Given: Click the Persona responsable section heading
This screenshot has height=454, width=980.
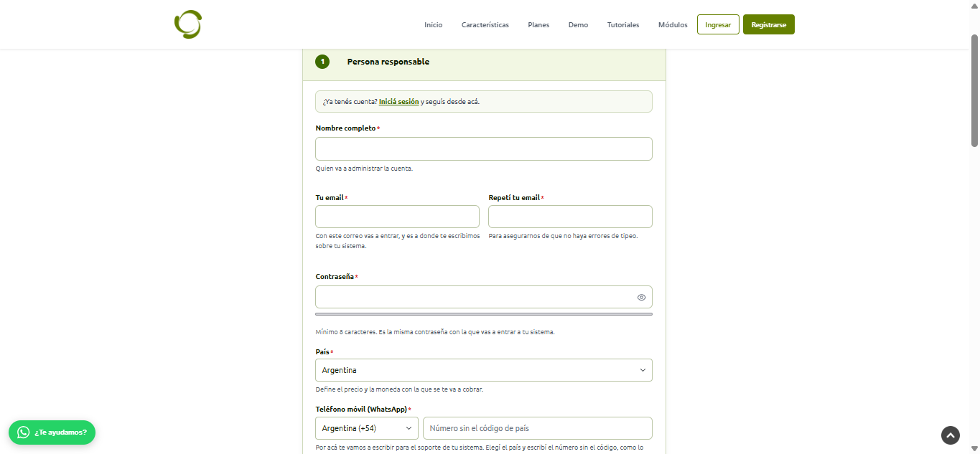Looking at the screenshot, I should pyautogui.click(x=388, y=62).
